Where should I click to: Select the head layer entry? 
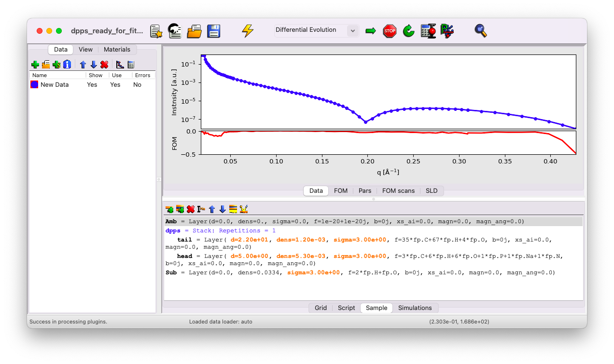pyautogui.click(x=374, y=260)
